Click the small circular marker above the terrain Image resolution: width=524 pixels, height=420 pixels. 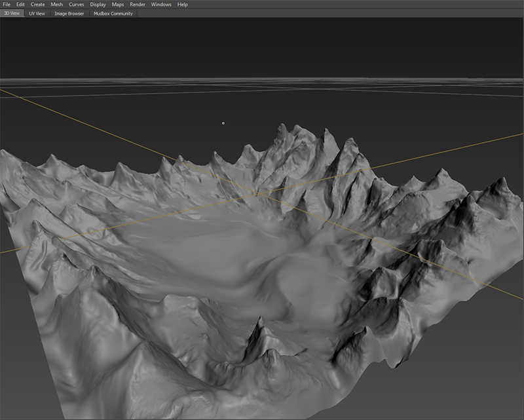(x=223, y=123)
